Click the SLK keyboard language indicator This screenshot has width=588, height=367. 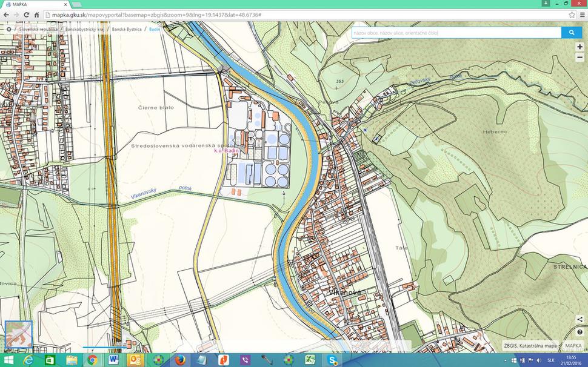[x=551, y=360]
